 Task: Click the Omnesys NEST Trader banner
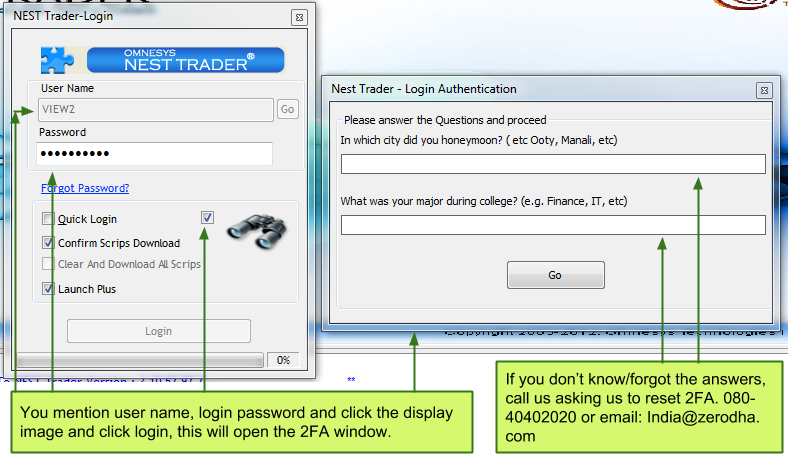point(186,60)
